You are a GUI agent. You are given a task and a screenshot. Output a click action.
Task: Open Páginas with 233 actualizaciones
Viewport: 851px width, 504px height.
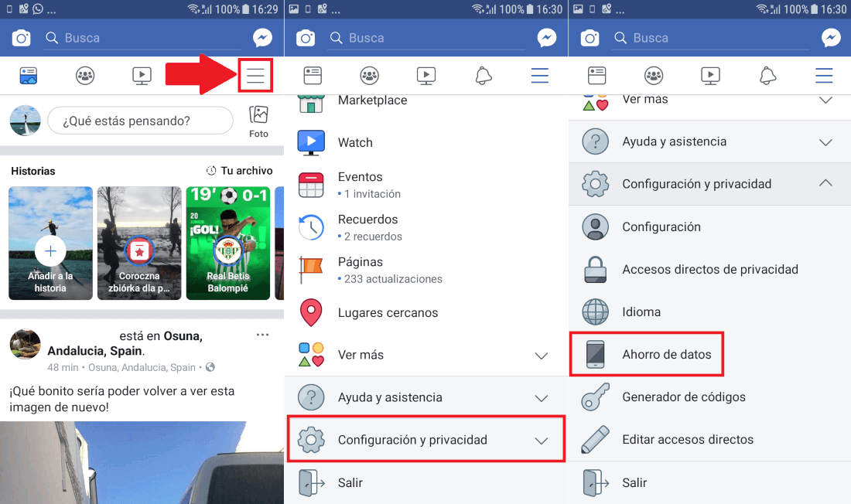(426, 270)
